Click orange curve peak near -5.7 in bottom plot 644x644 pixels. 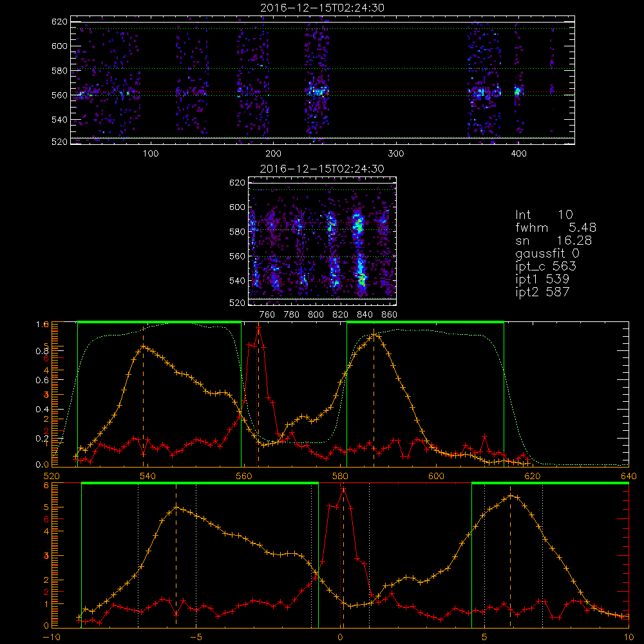click(176, 507)
